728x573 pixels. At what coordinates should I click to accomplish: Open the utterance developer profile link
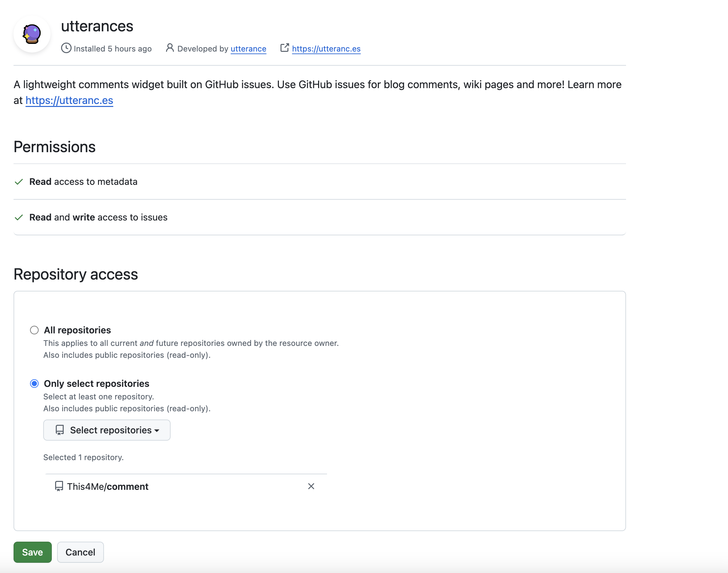pyautogui.click(x=248, y=49)
